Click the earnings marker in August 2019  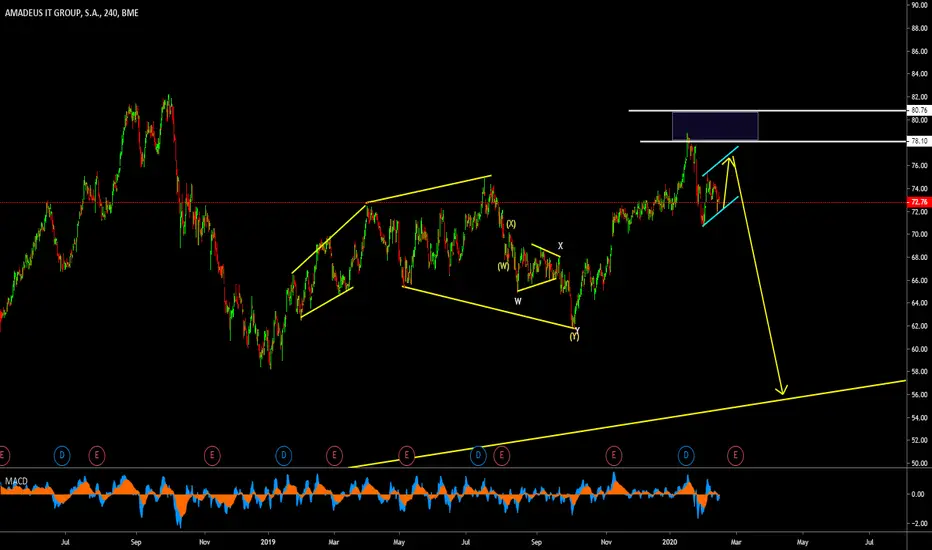coord(502,456)
